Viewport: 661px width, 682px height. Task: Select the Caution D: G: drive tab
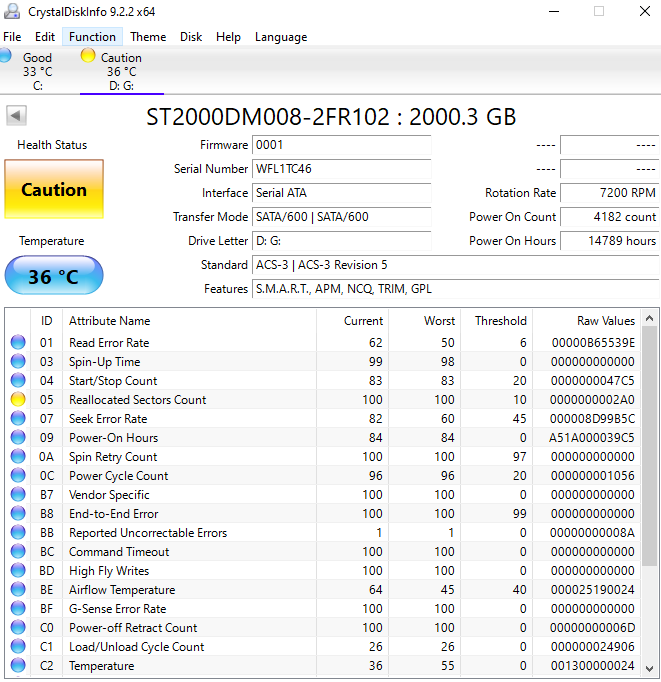(x=121, y=71)
